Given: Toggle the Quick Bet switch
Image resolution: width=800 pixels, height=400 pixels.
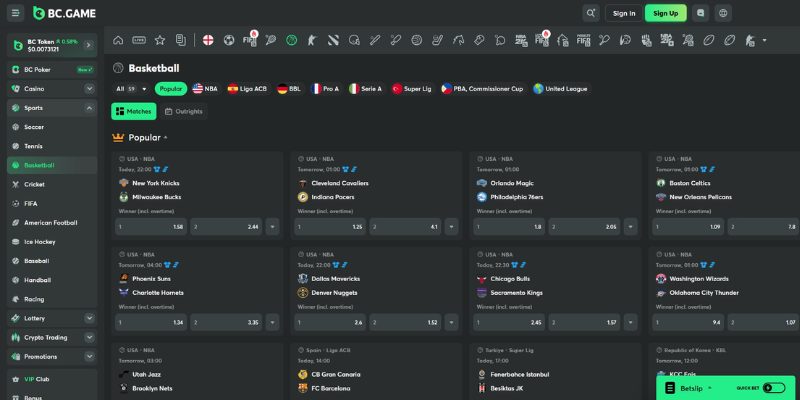Looking at the screenshot, I should pos(774,388).
